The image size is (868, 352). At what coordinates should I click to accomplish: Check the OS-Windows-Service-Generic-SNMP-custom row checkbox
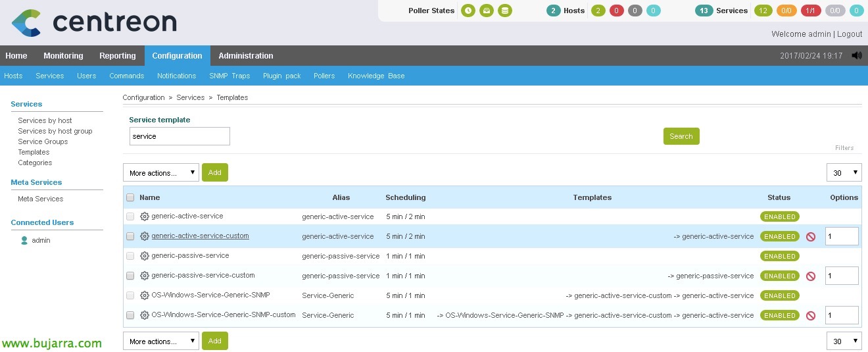(x=130, y=315)
